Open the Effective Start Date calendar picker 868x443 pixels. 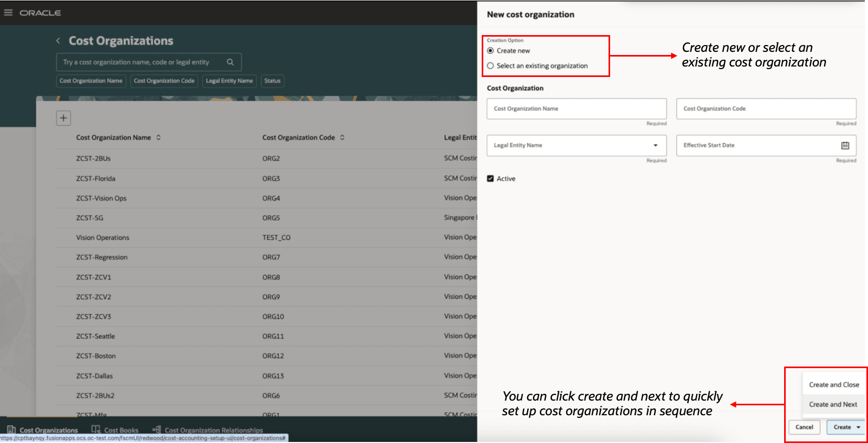point(845,146)
